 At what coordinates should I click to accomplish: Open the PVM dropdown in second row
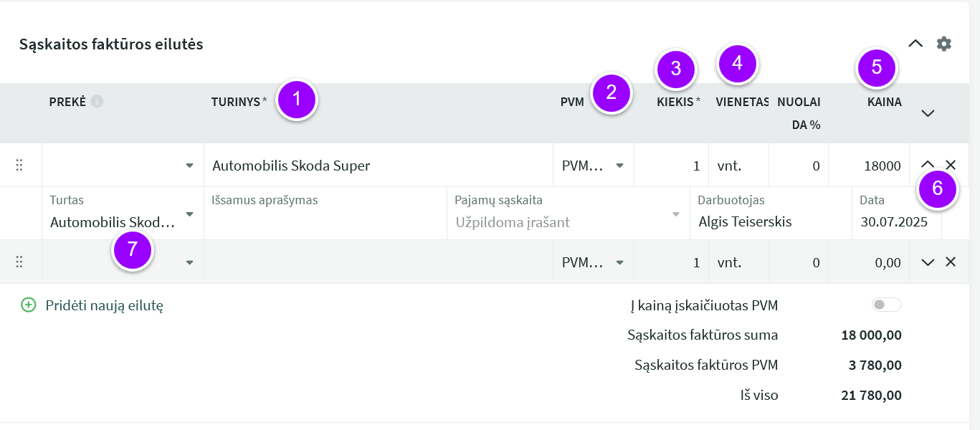click(x=594, y=262)
